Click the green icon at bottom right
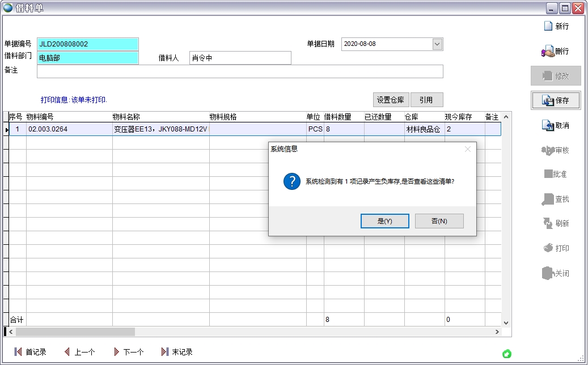Image resolution: width=588 pixels, height=365 pixels. pos(507,354)
